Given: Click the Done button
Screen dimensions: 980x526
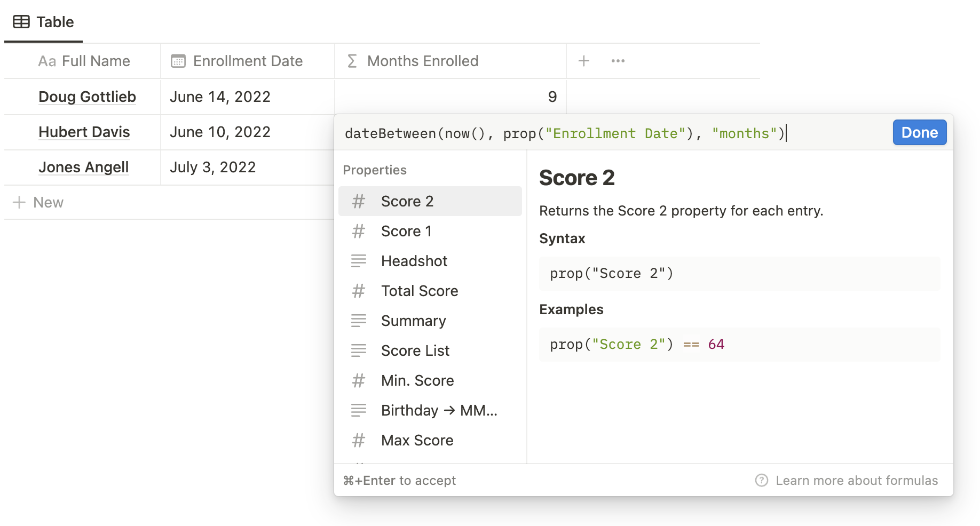Looking at the screenshot, I should click(919, 132).
